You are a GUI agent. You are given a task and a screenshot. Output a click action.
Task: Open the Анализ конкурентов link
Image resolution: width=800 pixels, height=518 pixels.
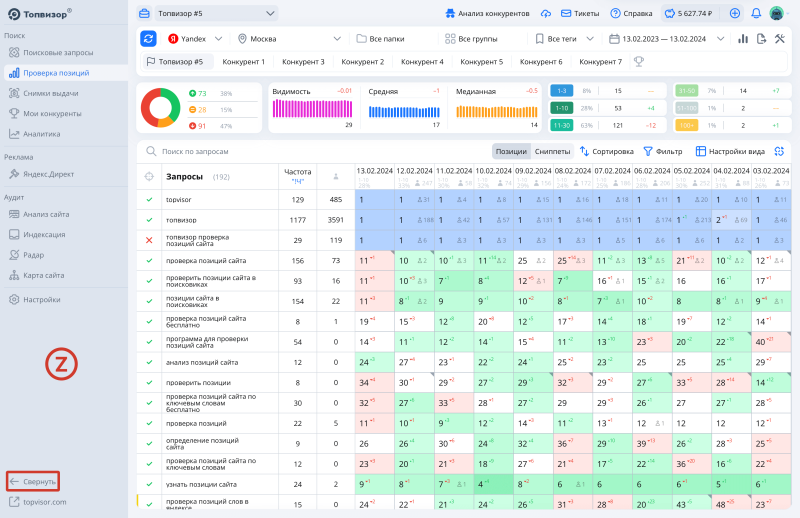click(486, 13)
